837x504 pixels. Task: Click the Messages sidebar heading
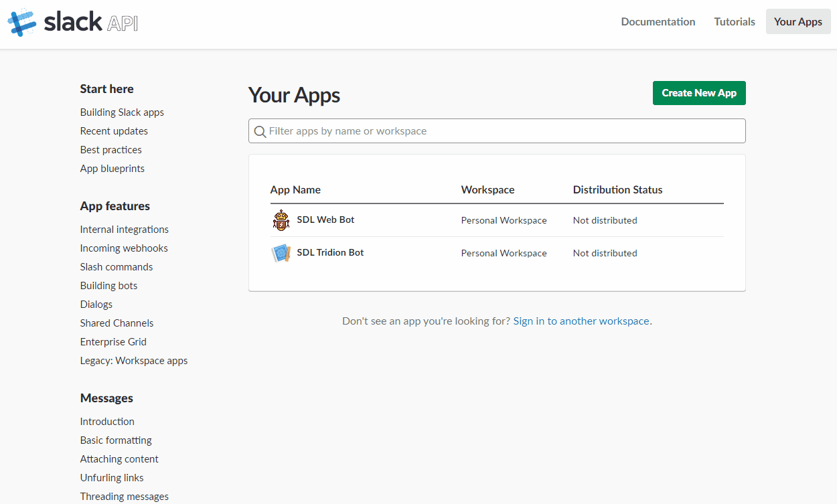106,398
